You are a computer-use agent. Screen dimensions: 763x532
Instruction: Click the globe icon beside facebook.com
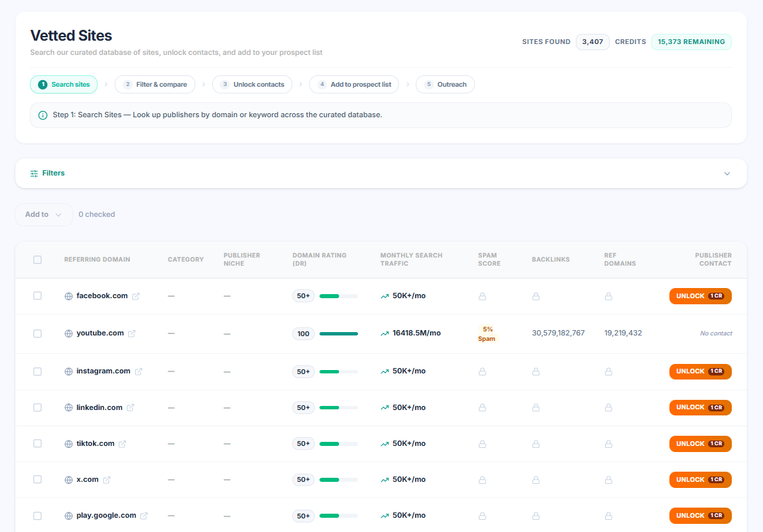click(69, 296)
